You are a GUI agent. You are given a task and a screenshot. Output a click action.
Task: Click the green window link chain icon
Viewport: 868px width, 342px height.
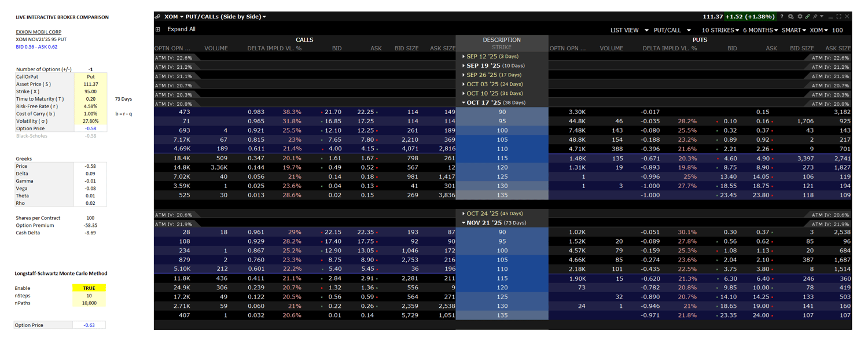pos(807,16)
